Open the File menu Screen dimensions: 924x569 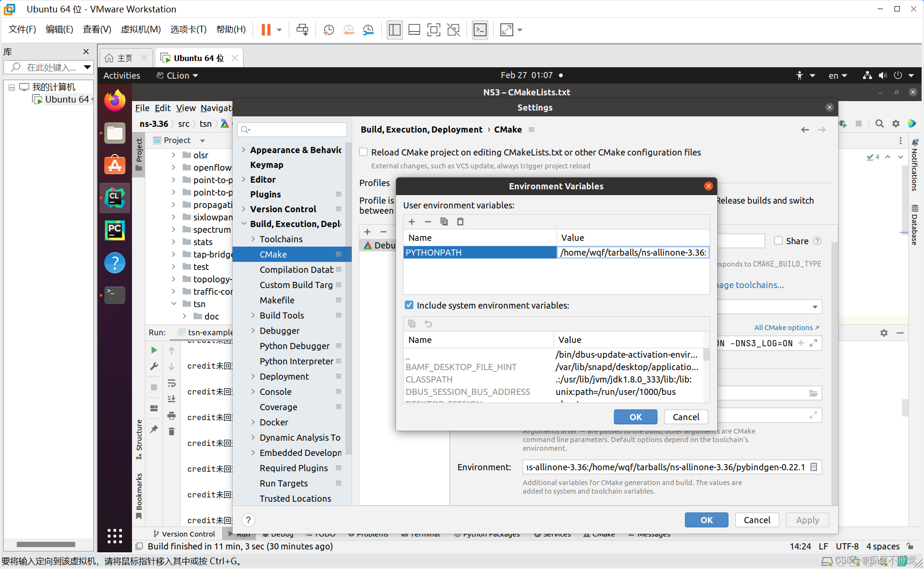coord(142,108)
